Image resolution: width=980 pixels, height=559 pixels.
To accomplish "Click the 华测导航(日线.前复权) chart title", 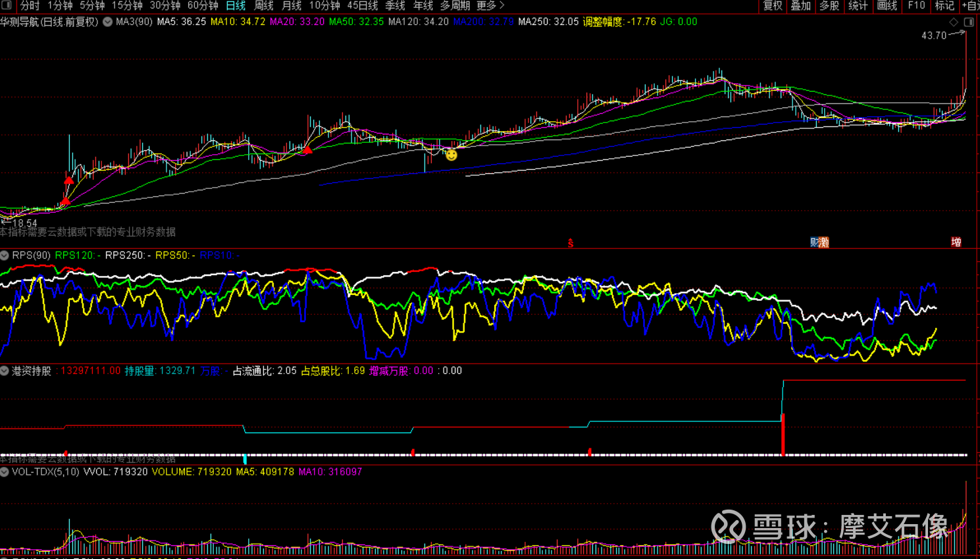I will 49,22.
